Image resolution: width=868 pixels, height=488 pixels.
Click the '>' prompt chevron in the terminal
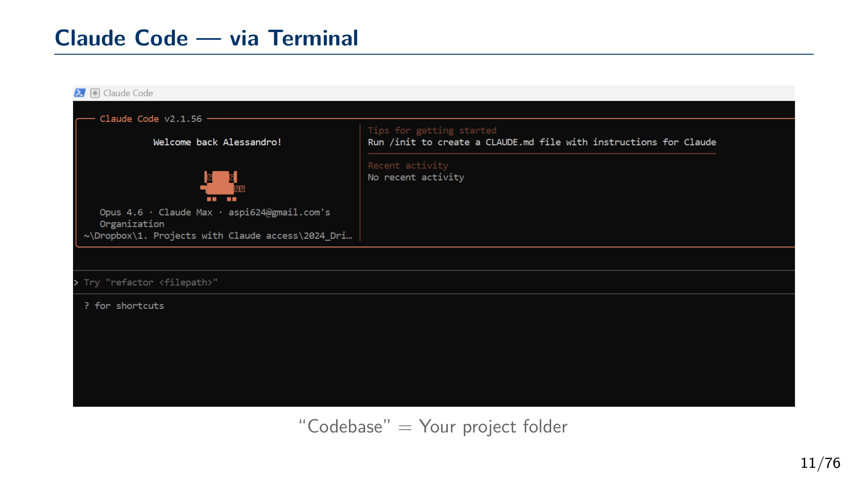[76, 282]
